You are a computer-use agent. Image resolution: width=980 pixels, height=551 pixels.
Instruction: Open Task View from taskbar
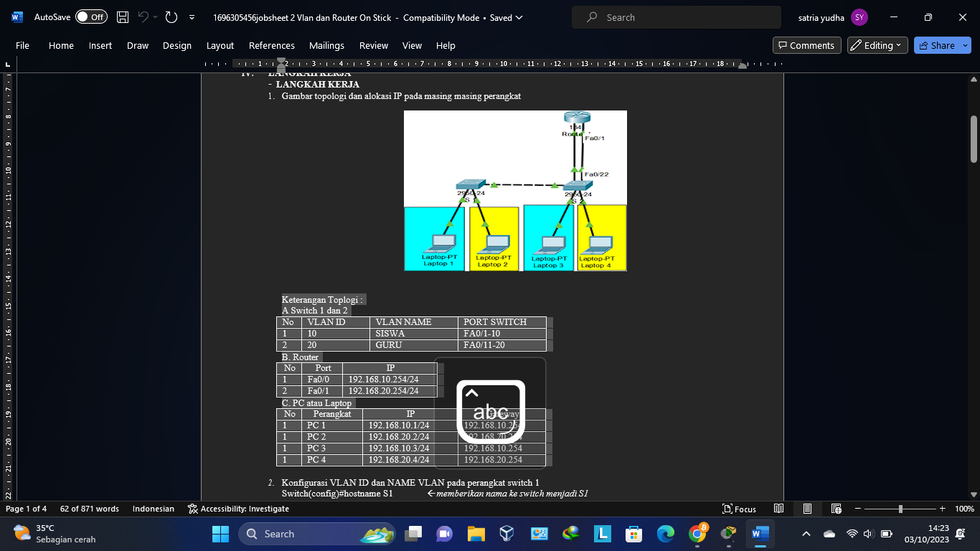(x=413, y=534)
